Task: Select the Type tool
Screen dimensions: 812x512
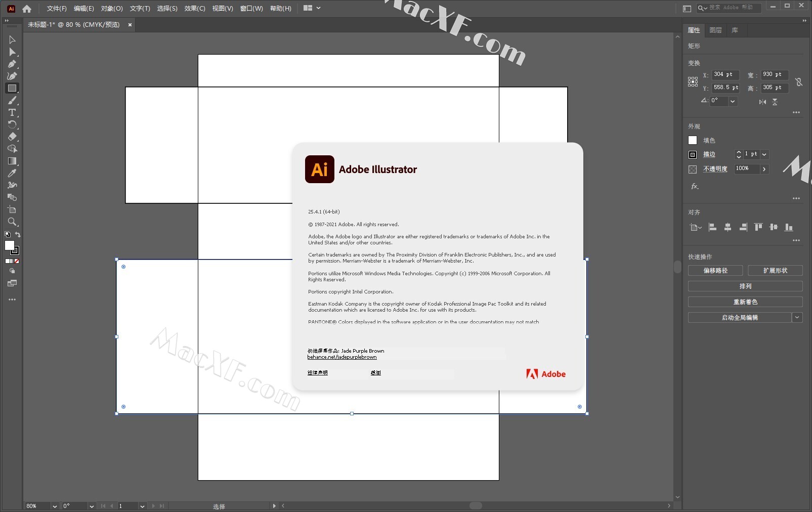Action: click(x=12, y=112)
